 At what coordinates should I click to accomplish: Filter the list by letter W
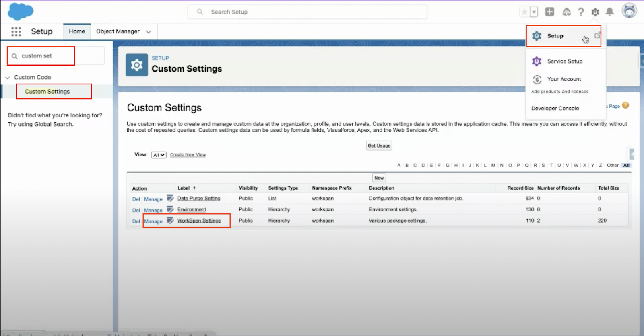point(576,165)
